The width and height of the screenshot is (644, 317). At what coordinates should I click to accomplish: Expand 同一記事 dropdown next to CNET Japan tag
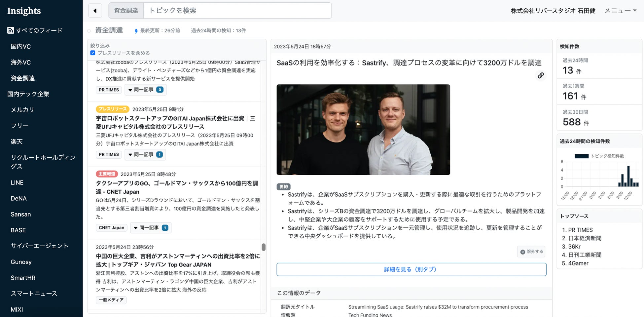(x=151, y=228)
